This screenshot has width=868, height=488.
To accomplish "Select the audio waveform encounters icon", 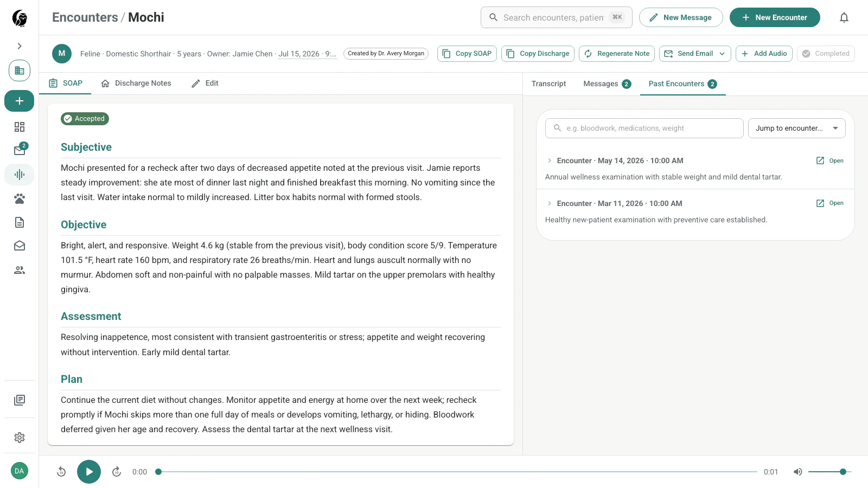I will pyautogui.click(x=20, y=175).
